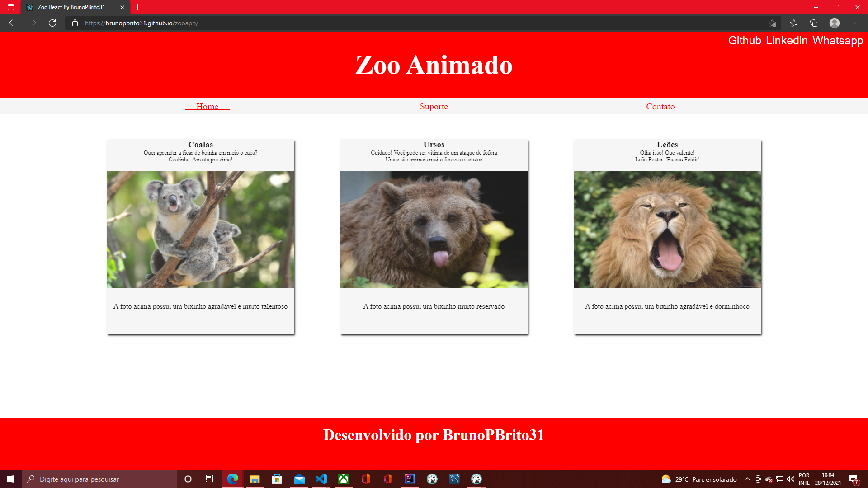Switch to the Suporte navigation item
The width and height of the screenshot is (868, 488).
point(434,107)
